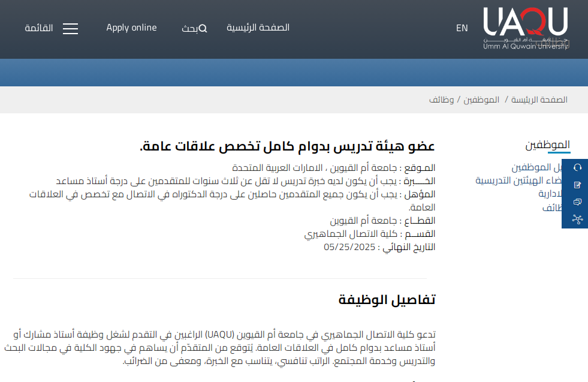Open the hamburger menu icon
Image resolution: width=588 pixels, height=382 pixels.
coord(70,29)
